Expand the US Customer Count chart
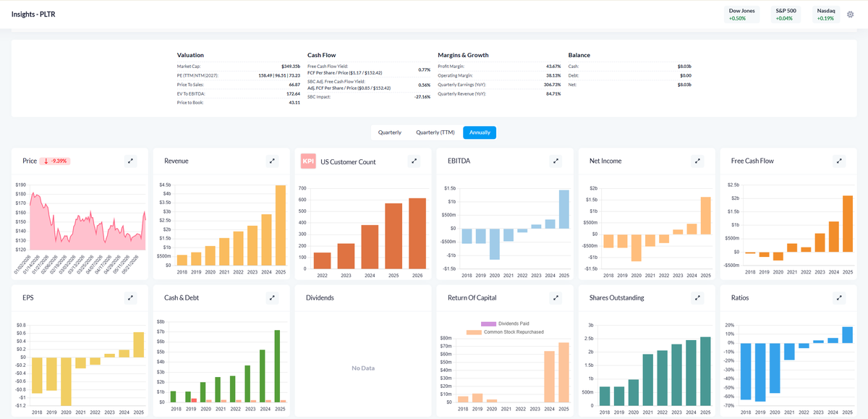Screen dimensions: 868x419 tap(414, 161)
